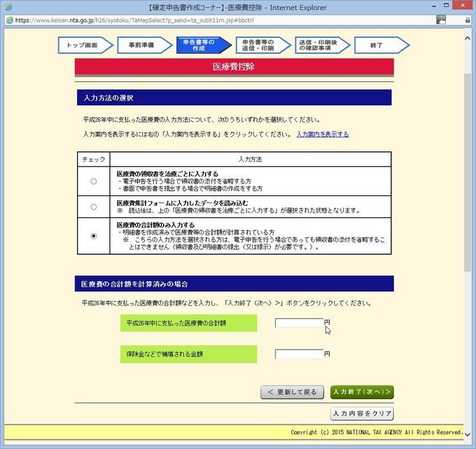Image resolution: width=476 pixels, height=449 pixels.
Task: Click the scroll up arrow
Action: pyautogui.click(x=468, y=39)
